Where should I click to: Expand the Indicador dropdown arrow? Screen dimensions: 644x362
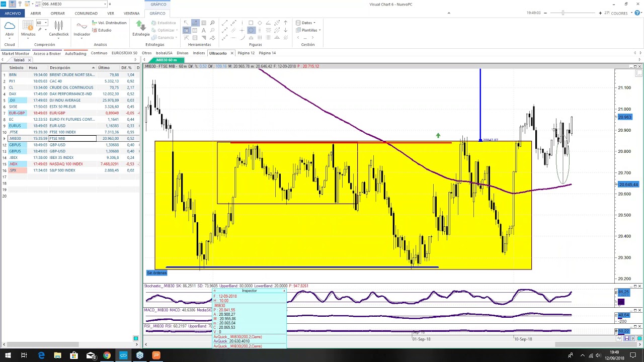point(82,39)
